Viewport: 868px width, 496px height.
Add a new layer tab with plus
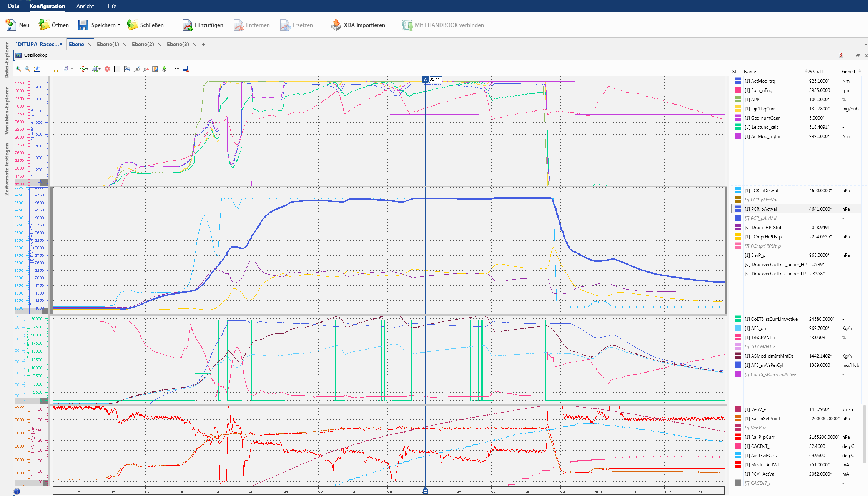[x=203, y=44]
